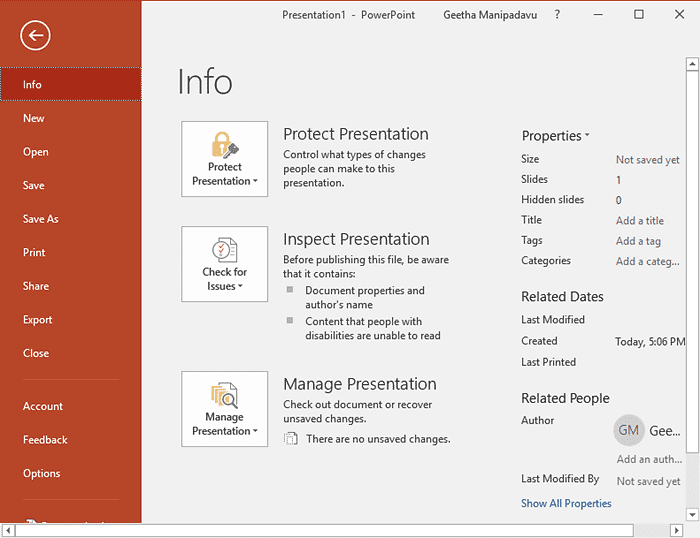The image size is (700, 538).
Task: Click the vertical scrollbar down arrow
Action: click(x=691, y=514)
